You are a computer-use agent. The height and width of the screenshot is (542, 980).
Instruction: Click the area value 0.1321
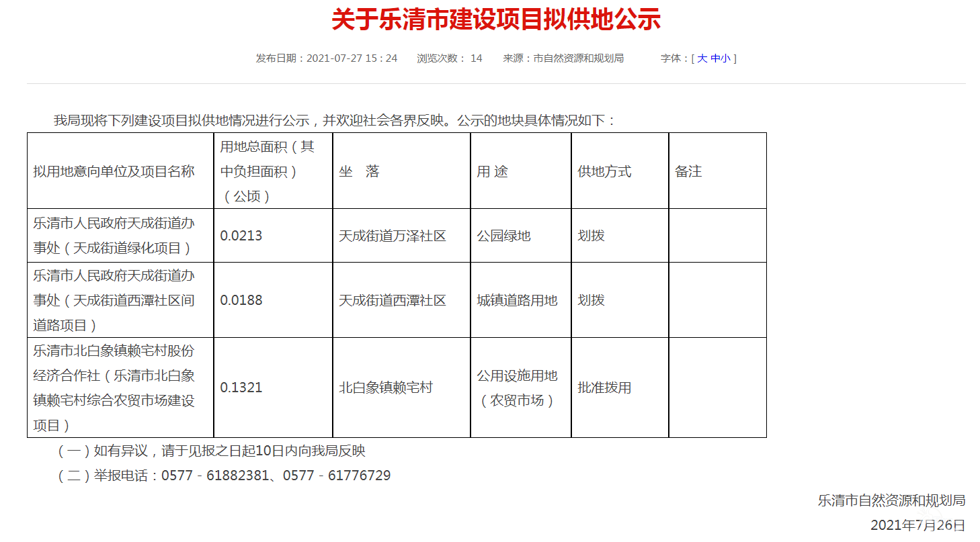tap(241, 388)
